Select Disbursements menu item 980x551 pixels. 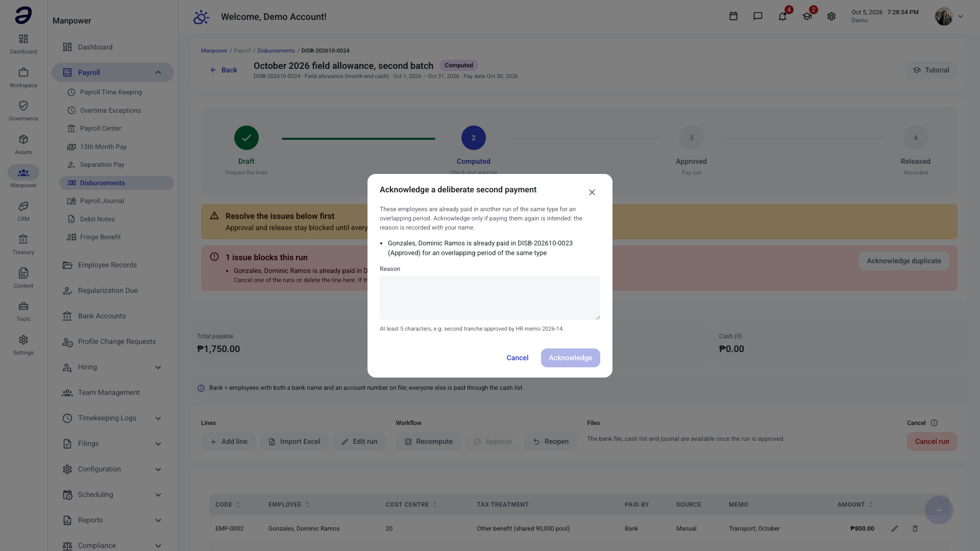116,183
